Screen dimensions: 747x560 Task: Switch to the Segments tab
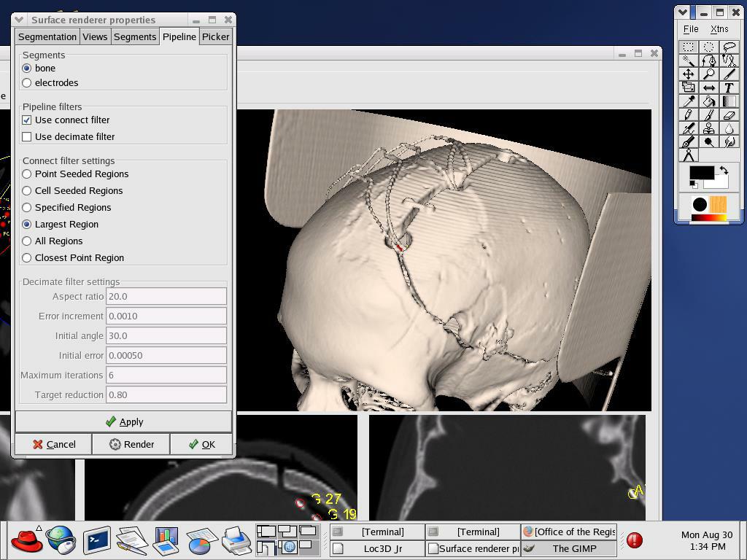click(135, 36)
